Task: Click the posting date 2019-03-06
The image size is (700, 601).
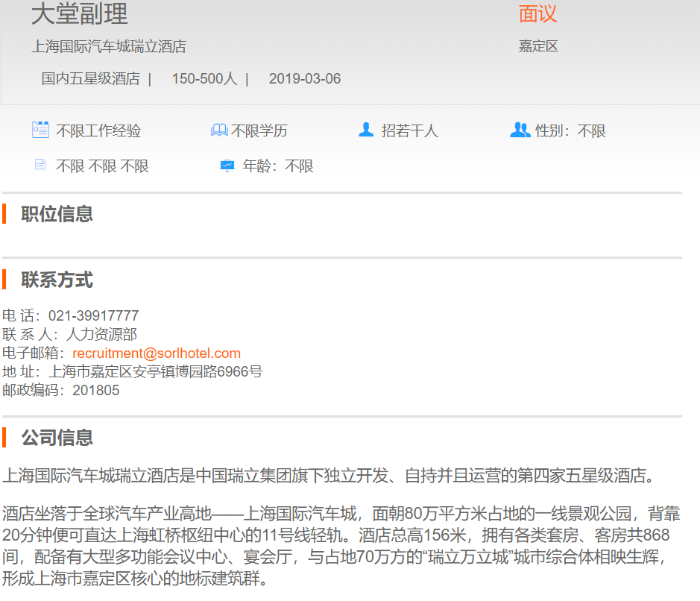Action: (305, 79)
